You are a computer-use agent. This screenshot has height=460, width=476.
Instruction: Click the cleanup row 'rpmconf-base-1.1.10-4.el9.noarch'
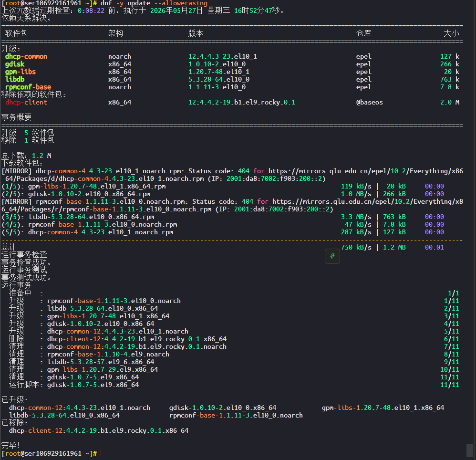point(234,354)
